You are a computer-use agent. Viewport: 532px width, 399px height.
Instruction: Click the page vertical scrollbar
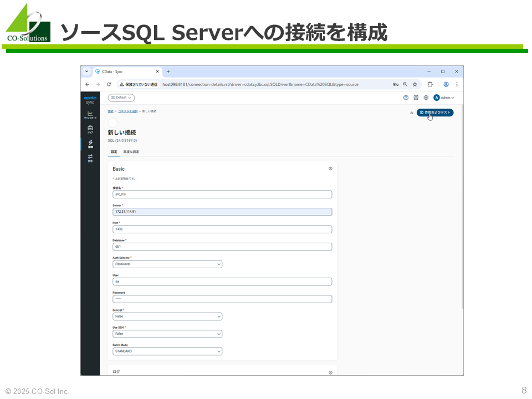pyautogui.click(x=462, y=207)
